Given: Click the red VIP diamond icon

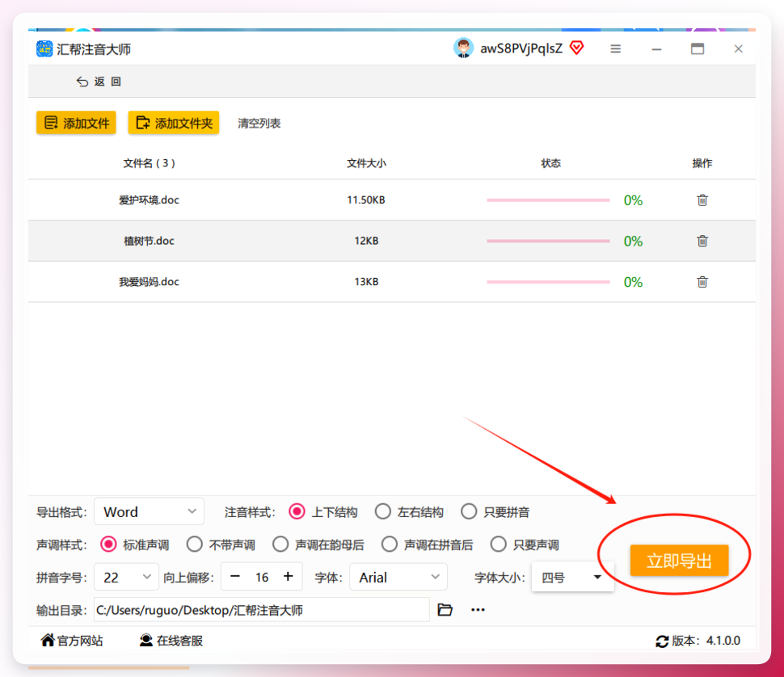Looking at the screenshot, I should (576, 48).
